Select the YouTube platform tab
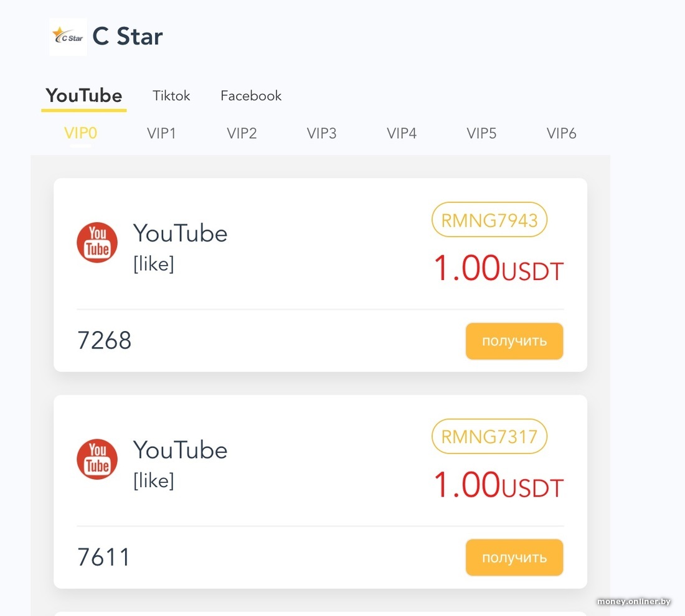The image size is (685, 616). [84, 96]
